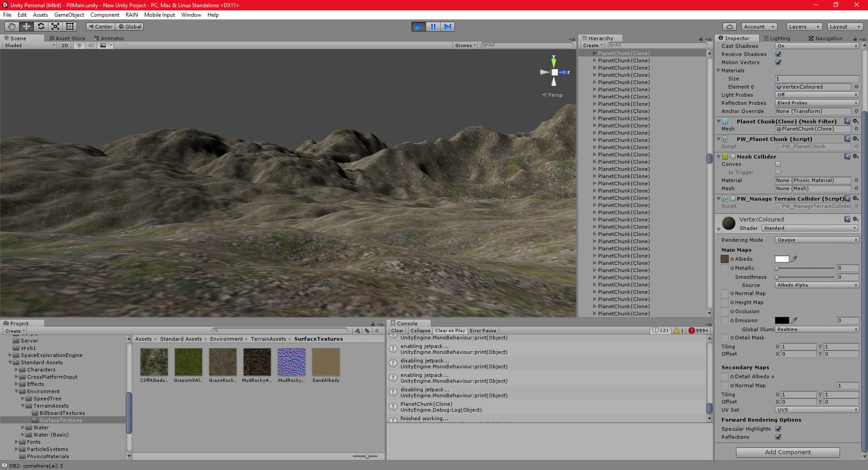Open the GameObject menu

(69, 15)
